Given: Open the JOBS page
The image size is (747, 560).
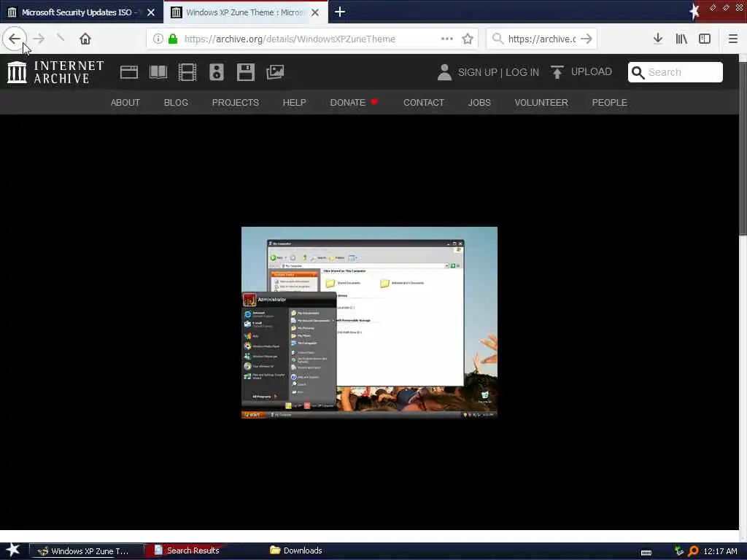Looking at the screenshot, I should point(479,103).
